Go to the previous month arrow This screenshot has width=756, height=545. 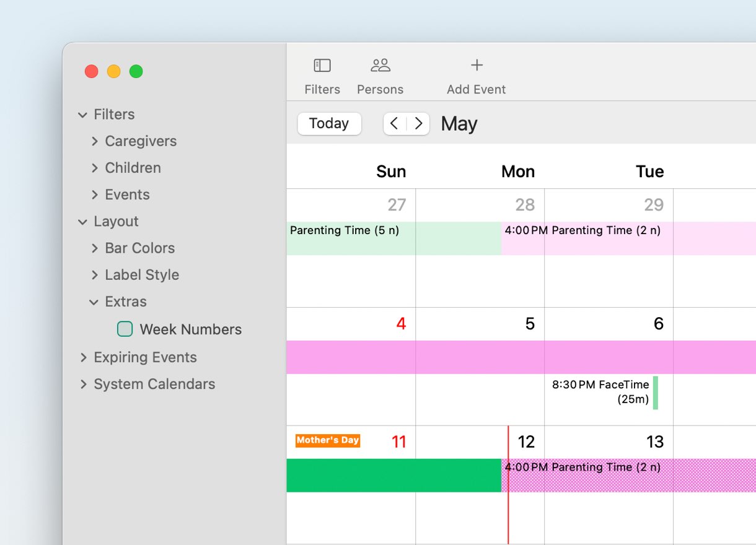coord(395,123)
